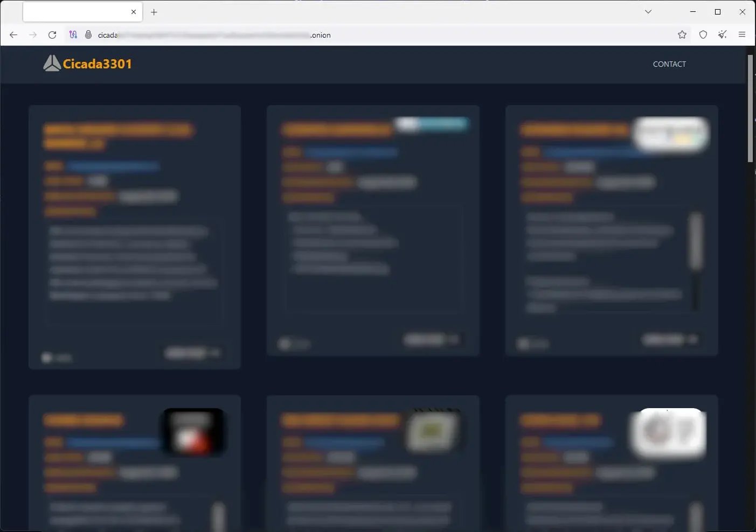Go back to the previous page
Image resolution: width=756 pixels, height=532 pixels.
(13, 35)
